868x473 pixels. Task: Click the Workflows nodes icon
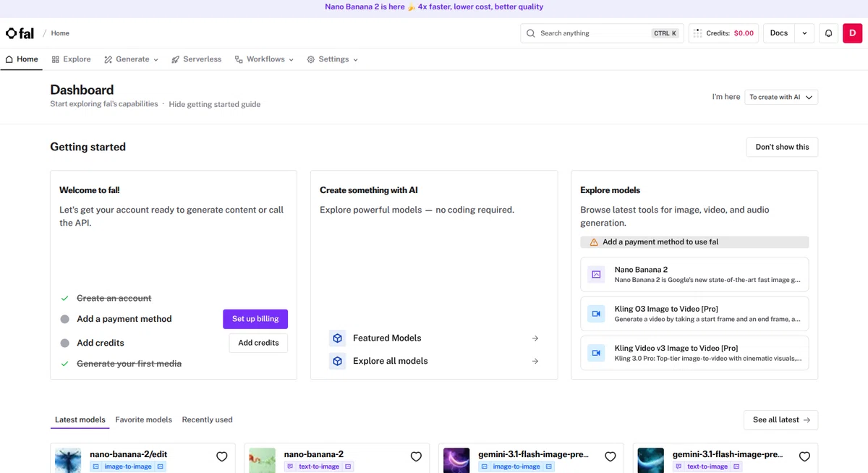pos(239,59)
